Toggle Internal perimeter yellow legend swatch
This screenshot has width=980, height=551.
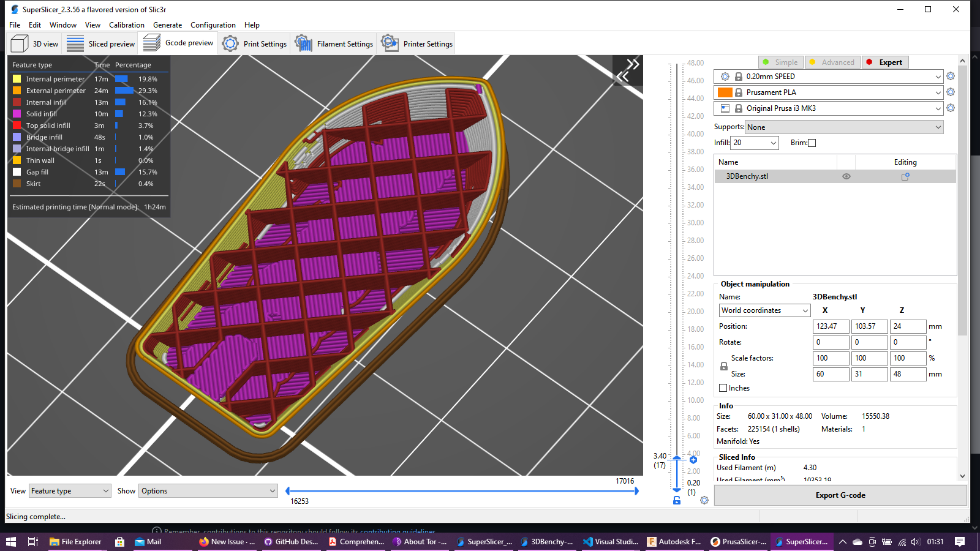coord(17,79)
